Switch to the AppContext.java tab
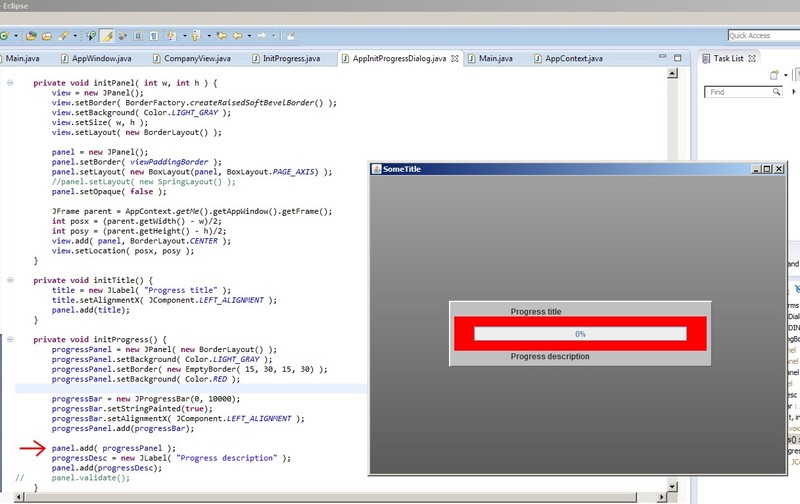Screen dimensions: 800x504 click(x=568, y=59)
